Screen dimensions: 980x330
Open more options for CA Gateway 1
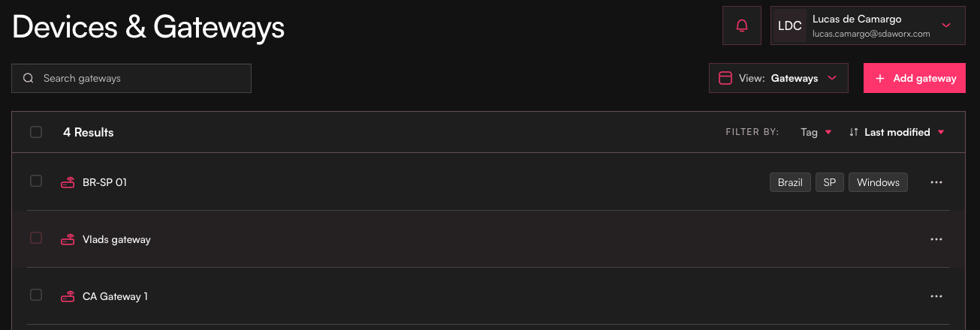pos(936,296)
